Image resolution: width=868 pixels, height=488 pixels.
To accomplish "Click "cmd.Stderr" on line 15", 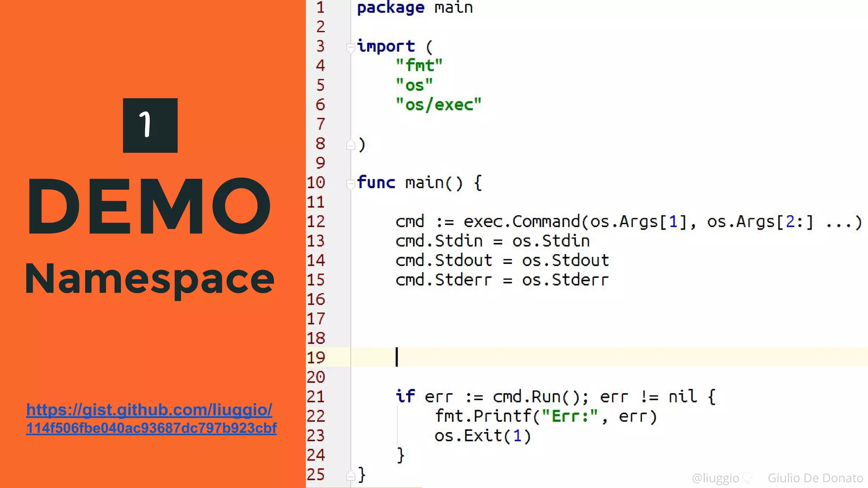I will coord(444,280).
